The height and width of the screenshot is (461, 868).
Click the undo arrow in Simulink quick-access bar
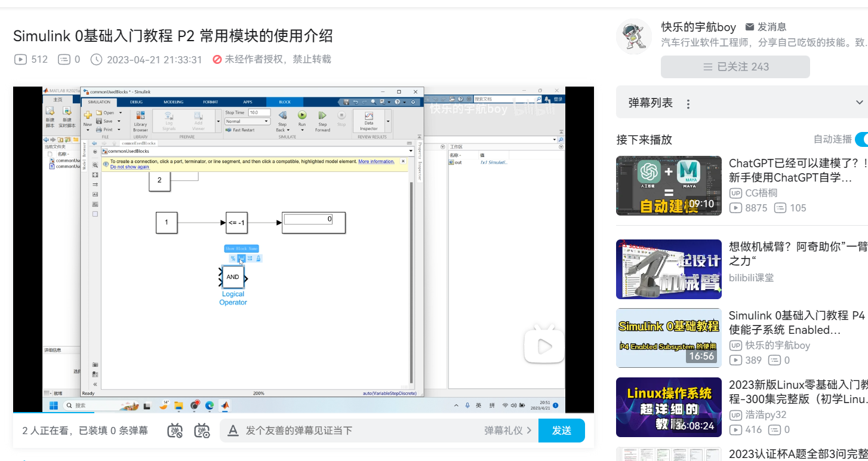pos(355,102)
